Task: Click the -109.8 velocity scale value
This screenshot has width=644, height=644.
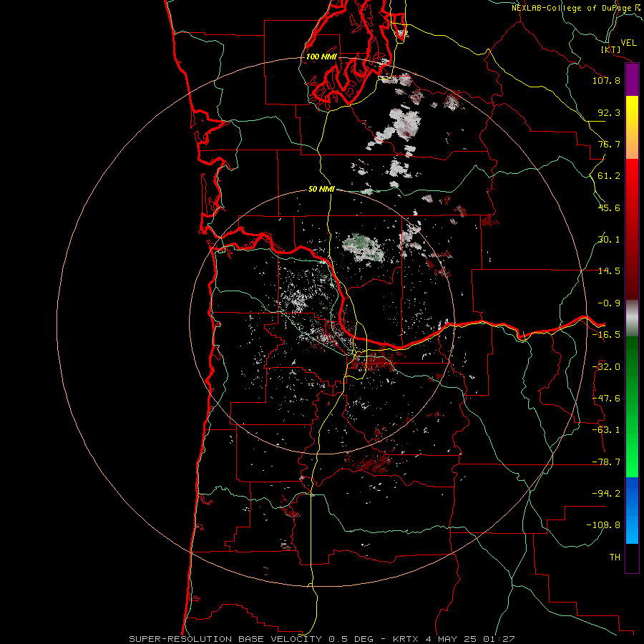Action: (603, 525)
